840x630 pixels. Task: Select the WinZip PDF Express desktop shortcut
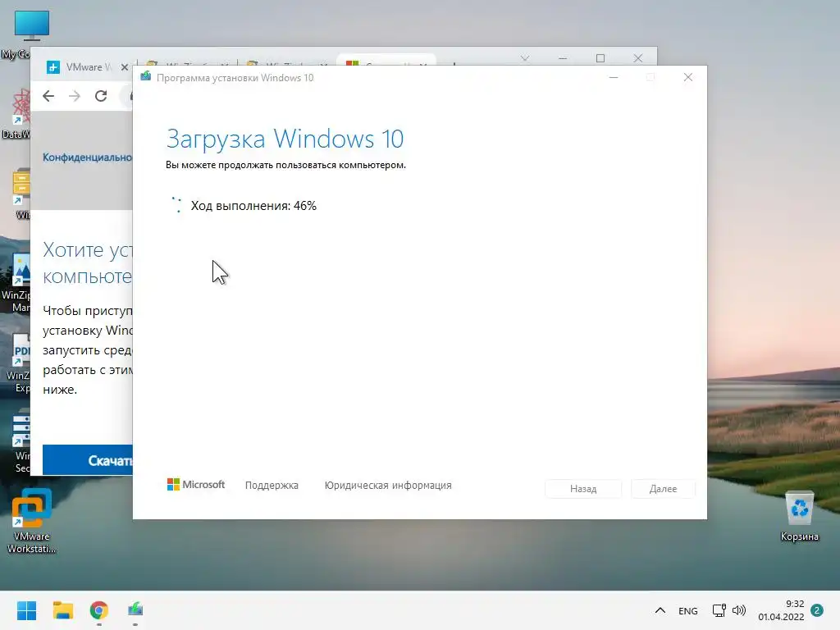(x=16, y=363)
